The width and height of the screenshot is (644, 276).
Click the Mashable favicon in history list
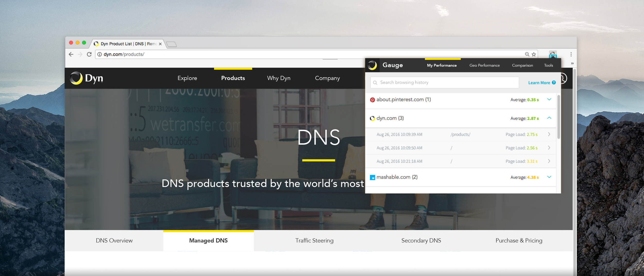[372, 178]
